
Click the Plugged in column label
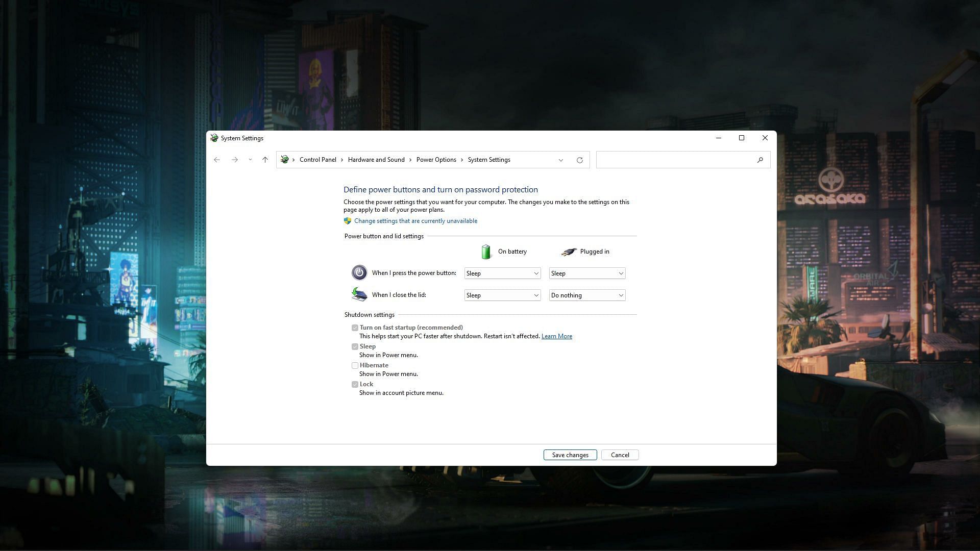click(x=595, y=252)
